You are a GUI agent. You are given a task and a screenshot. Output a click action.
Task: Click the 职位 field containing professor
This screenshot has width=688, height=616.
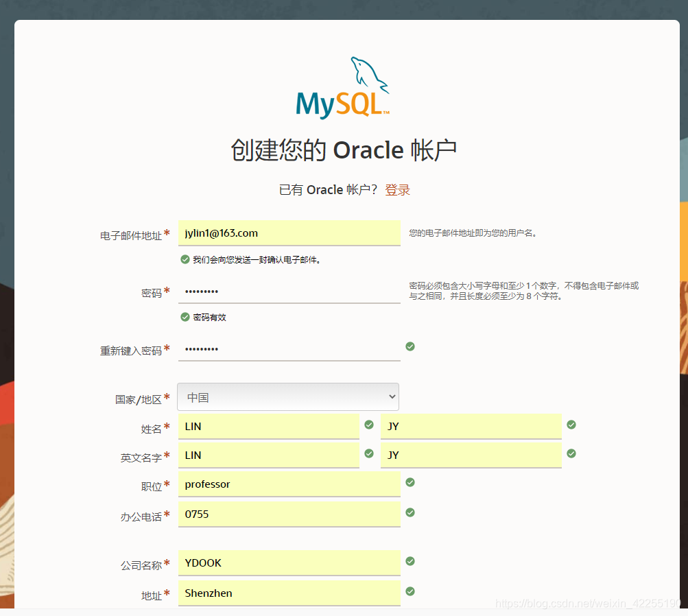coord(289,484)
